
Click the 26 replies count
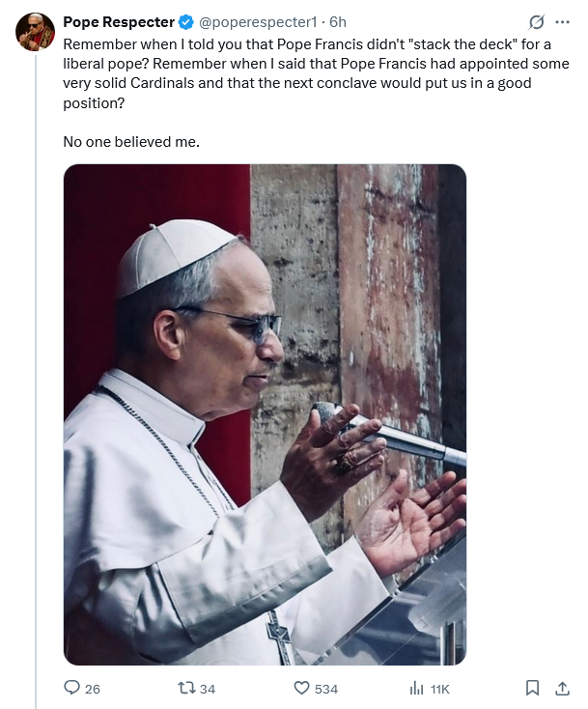coord(93,689)
